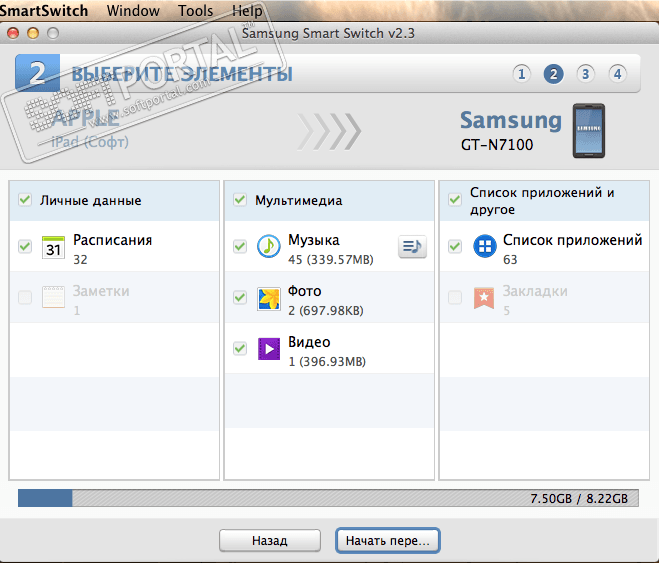This screenshot has width=659, height=563.
Task: Uncheck the Видео checkbox
Action: click(x=240, y=348)
